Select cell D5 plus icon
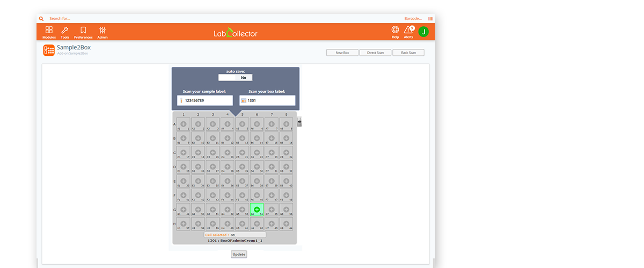 click(242, 166)
